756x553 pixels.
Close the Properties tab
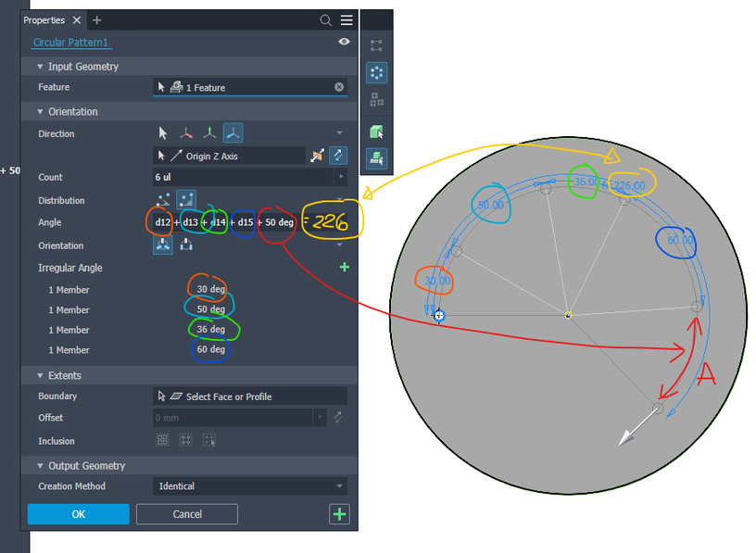tap(77, 20)
